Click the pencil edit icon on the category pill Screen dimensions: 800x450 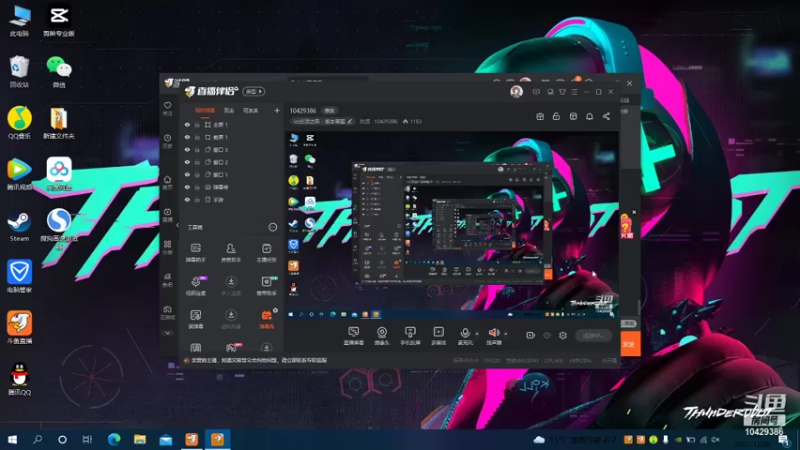[x=349, y=121]
